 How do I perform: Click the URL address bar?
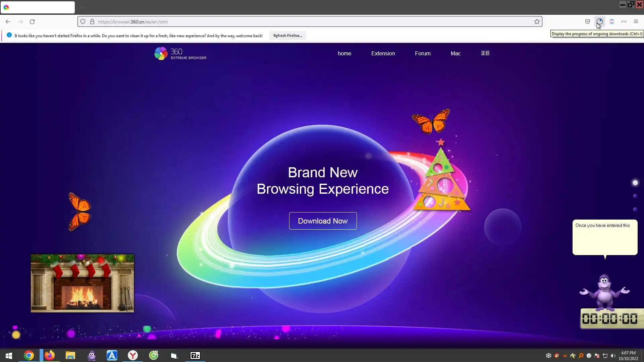point(302,22)
